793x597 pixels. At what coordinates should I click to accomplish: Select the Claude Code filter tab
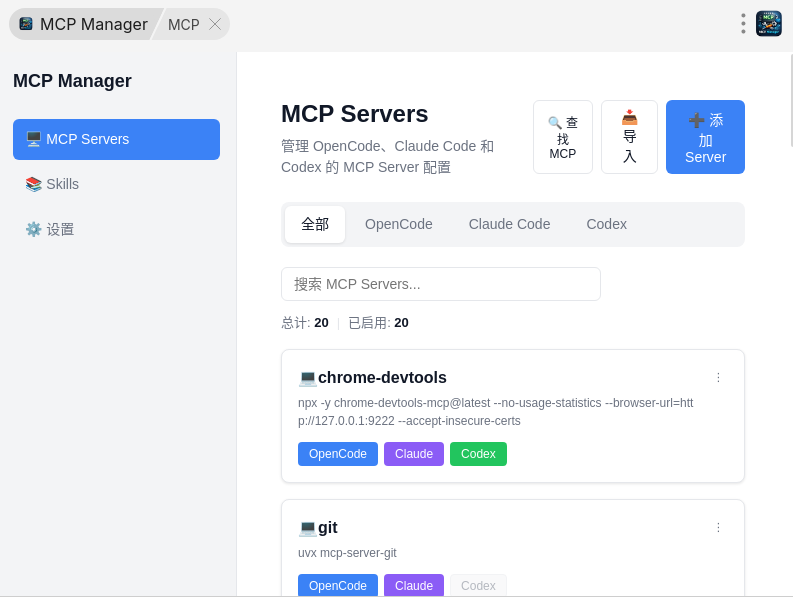(509, 224)
